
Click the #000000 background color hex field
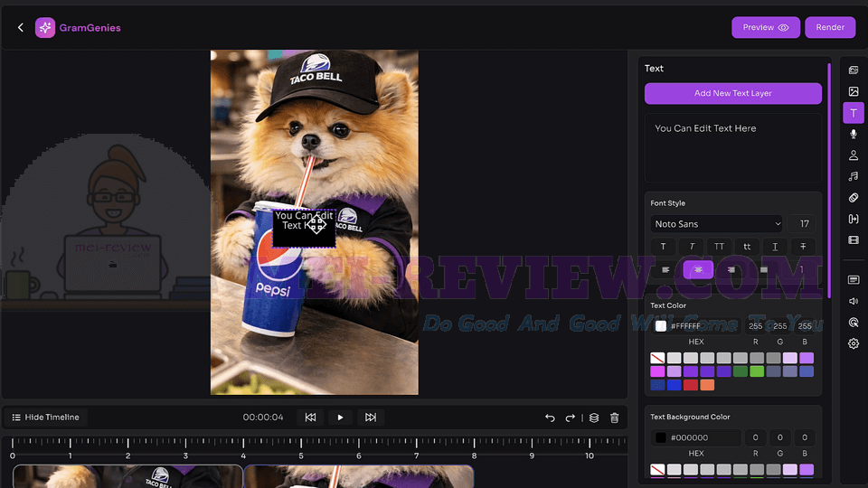[x=696, y=437]
